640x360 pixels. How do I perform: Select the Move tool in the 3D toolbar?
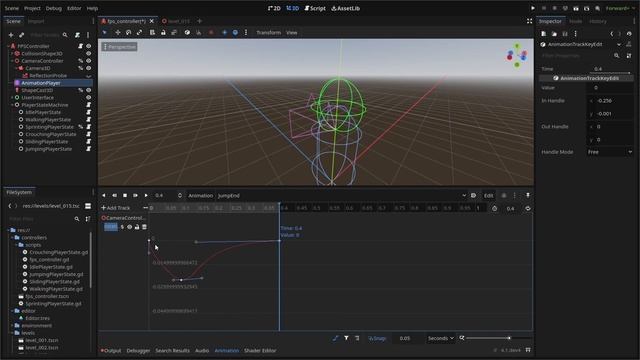pyautogui.click(x=118, y=32)
